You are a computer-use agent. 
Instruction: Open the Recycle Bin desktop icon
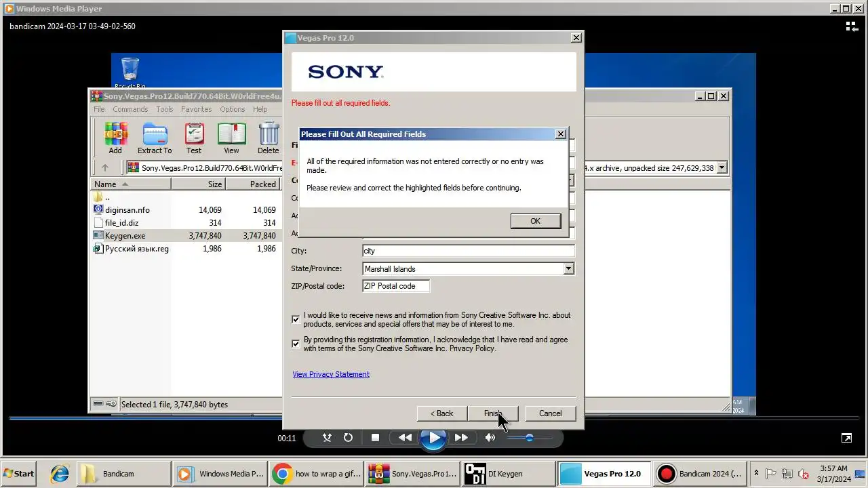point(130,73)
